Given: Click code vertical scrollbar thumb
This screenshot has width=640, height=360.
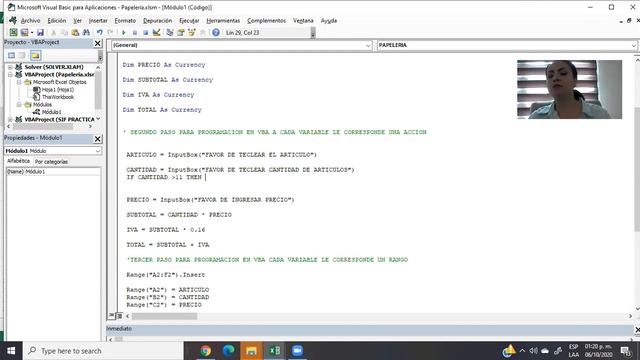Looking at the screenshot, I should click(x=637, y=169).
